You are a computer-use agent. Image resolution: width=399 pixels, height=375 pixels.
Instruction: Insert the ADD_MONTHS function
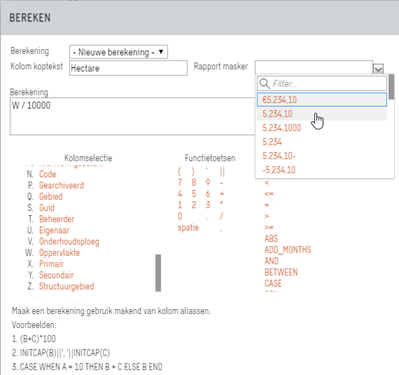click(288, 250)
